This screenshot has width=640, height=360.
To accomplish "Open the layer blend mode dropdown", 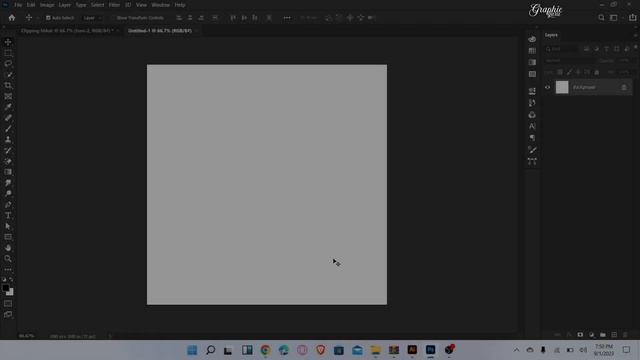I will [570, 60].
